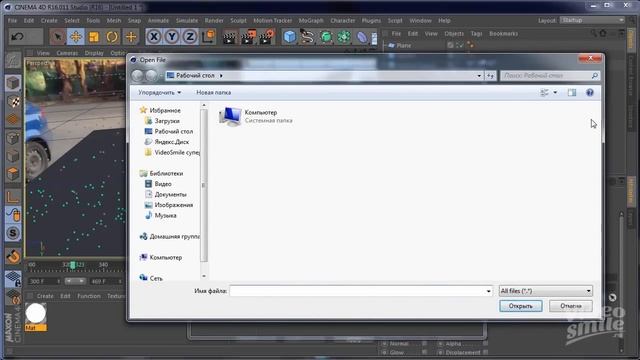640x360 pixels.
Task: Select Музыка library in navigation pane
Action: 165,216
